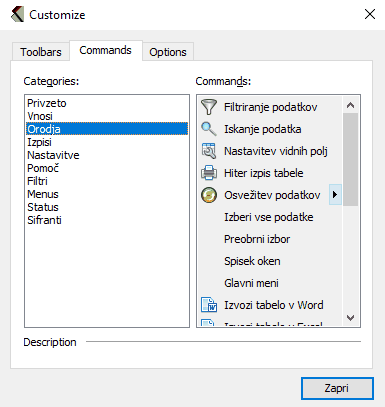Select the Pomoč category
Viewport: 385px width, 407px height.
[x=107, y=168]
